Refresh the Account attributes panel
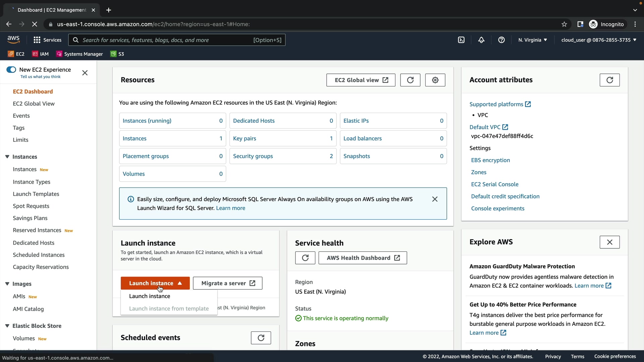This screenshot has height=362, width=644. 609,80
